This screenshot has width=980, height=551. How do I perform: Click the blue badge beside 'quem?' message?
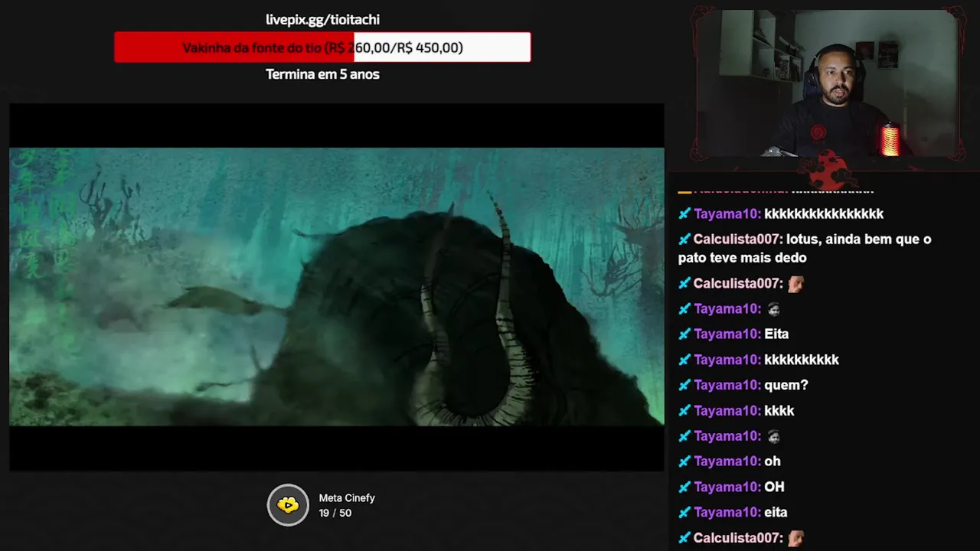[x=684, y=385]
